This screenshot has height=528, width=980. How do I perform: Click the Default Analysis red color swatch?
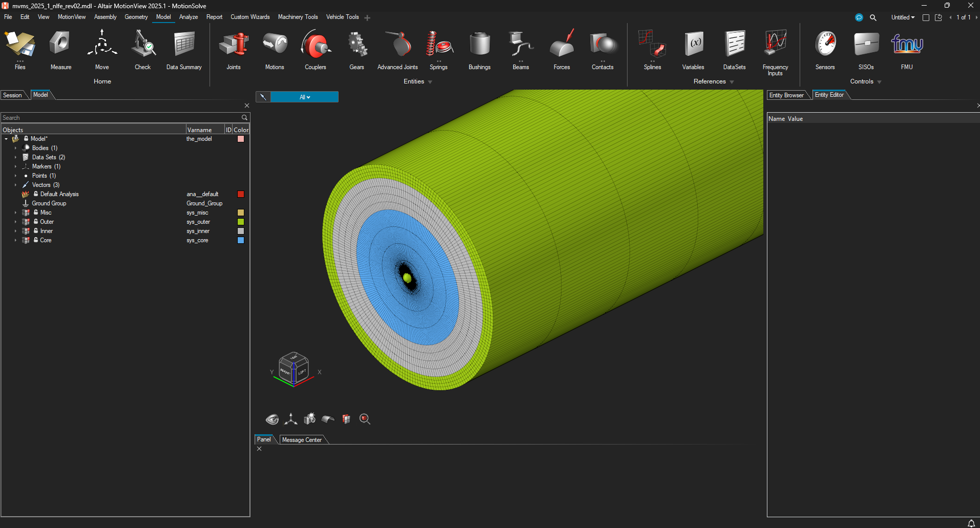(241, 194)
